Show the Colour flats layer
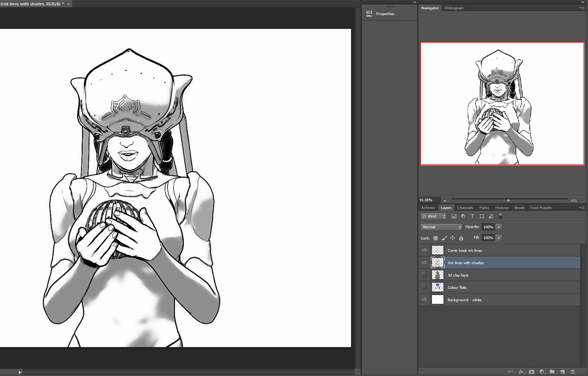This screenshot has width=588, height=376. point(424,287)
